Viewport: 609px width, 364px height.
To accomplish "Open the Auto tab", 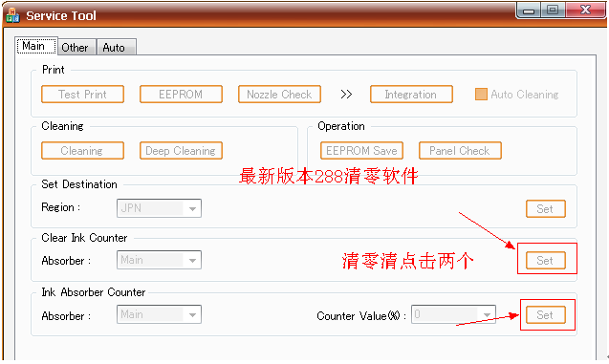I will pos(116,48).
